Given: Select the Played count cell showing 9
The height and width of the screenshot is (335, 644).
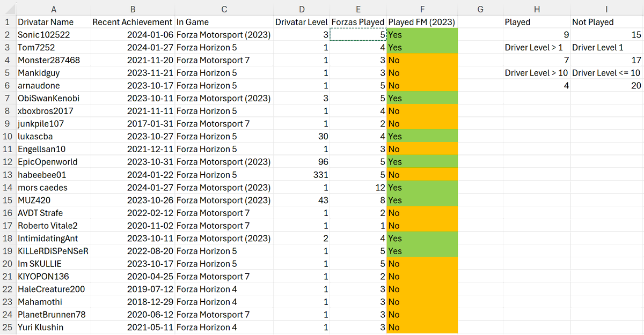Looking at the screenshot, I should [537, 35].
